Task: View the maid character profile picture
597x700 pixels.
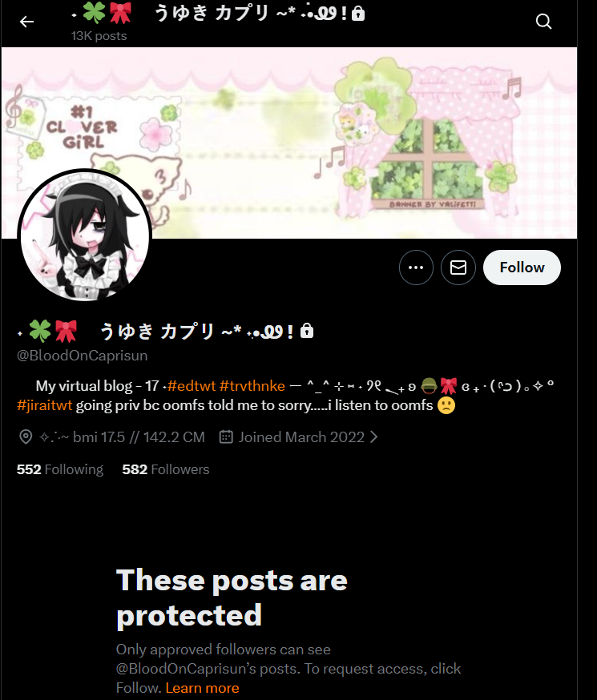Action: (x=84, y=235)
